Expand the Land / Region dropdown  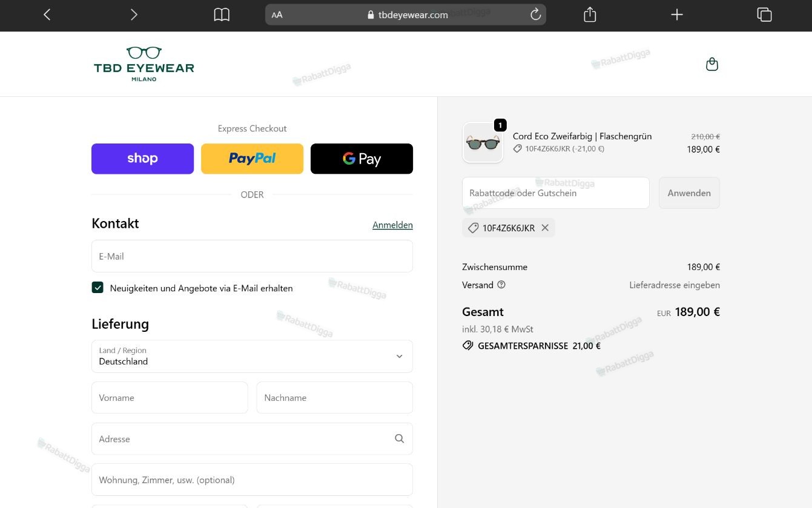(252, 356)
